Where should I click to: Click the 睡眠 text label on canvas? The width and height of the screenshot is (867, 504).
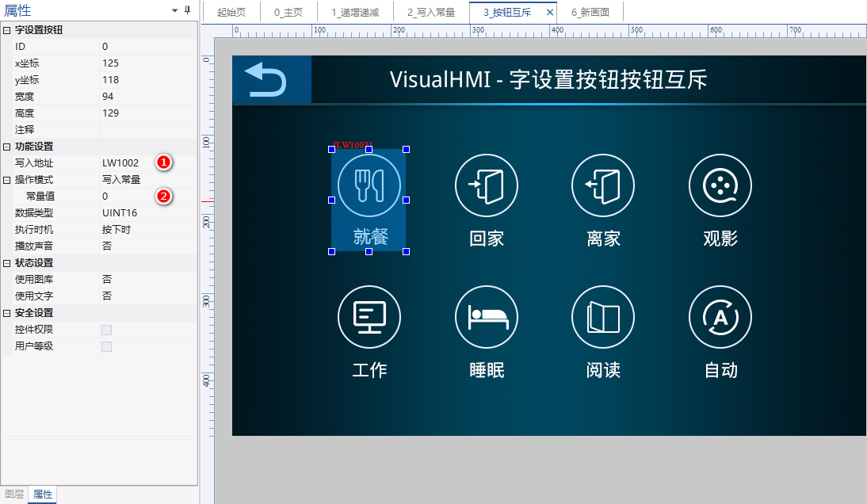point(487,370)
